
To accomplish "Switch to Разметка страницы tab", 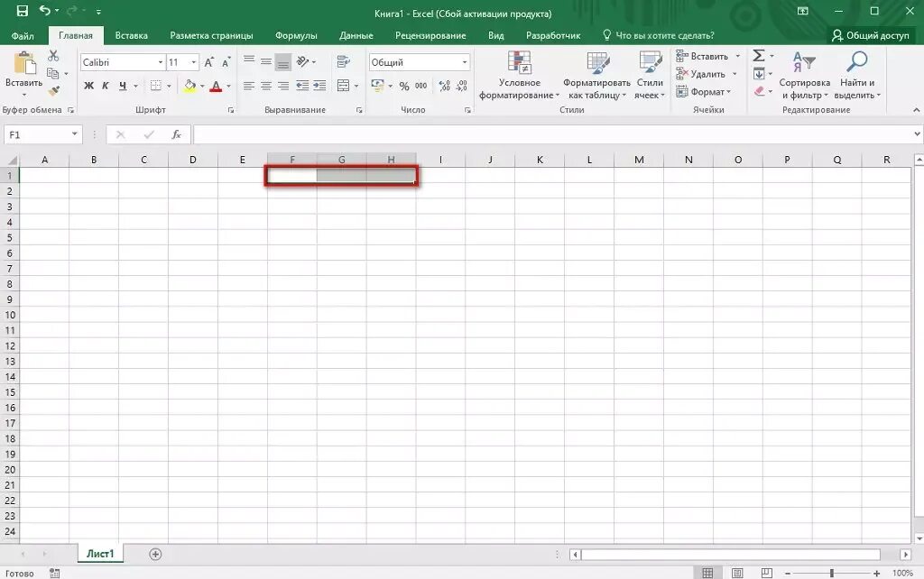I will tap(211, 35).
